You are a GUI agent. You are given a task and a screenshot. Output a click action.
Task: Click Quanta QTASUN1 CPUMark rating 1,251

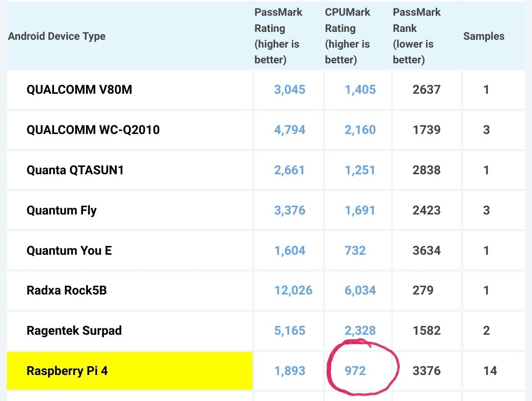click(360, 170)
